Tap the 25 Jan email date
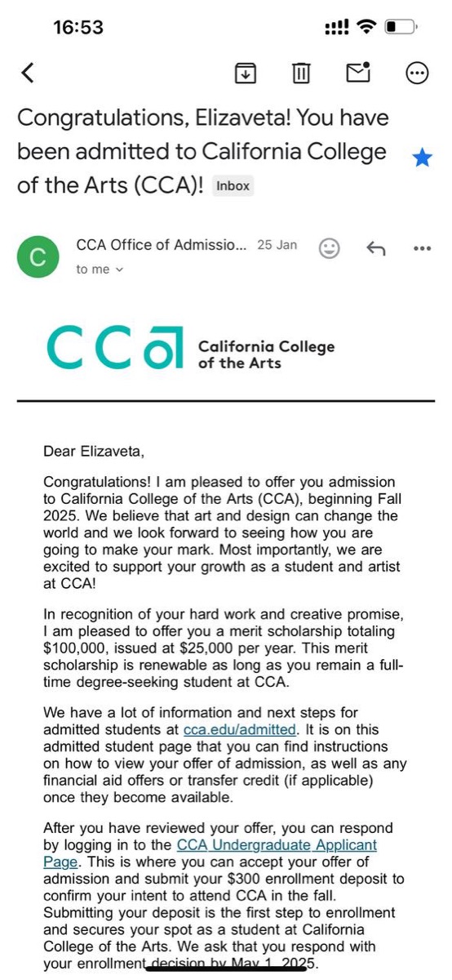Viewport: 452px width, 980px height. click(x=277, y=245)
